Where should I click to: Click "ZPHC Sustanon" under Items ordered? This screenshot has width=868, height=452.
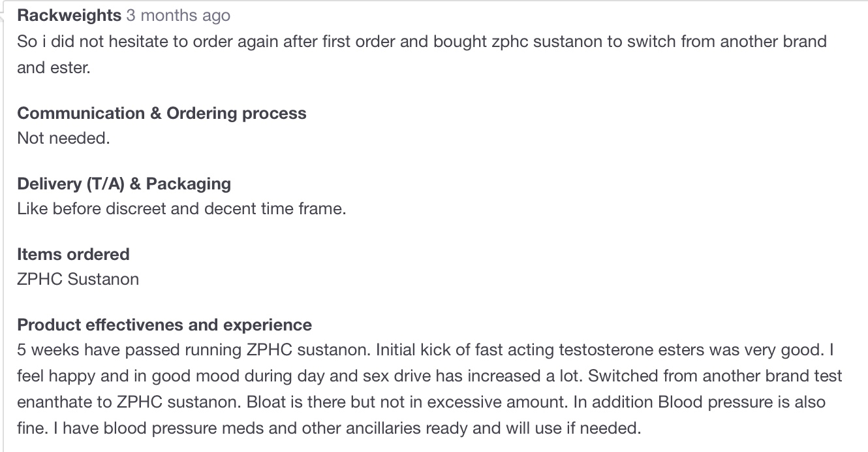click(78, 279)
